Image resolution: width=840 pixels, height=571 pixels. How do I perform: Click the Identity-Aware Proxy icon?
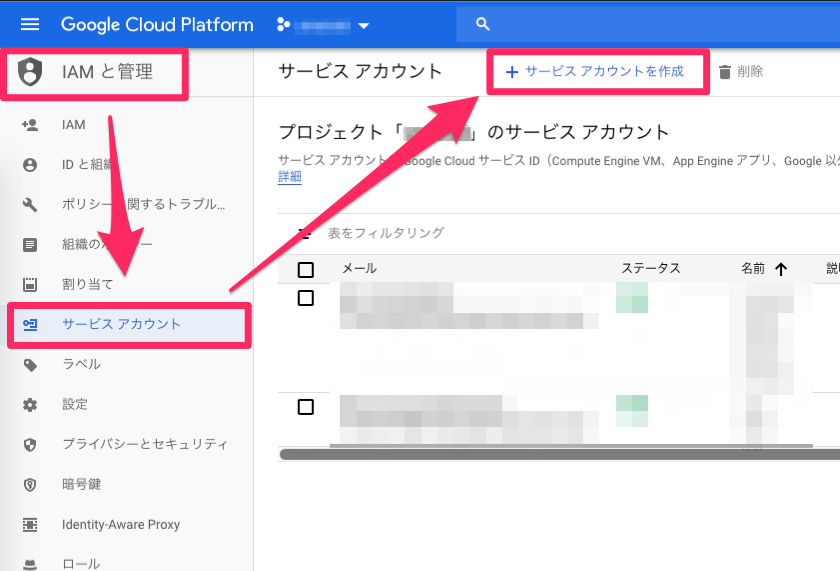(30, 524)
